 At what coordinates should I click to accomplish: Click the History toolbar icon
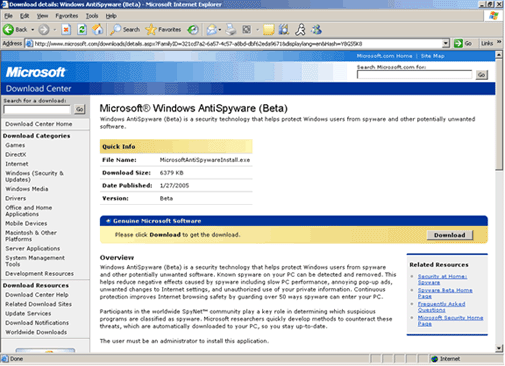tap(193, 30)
